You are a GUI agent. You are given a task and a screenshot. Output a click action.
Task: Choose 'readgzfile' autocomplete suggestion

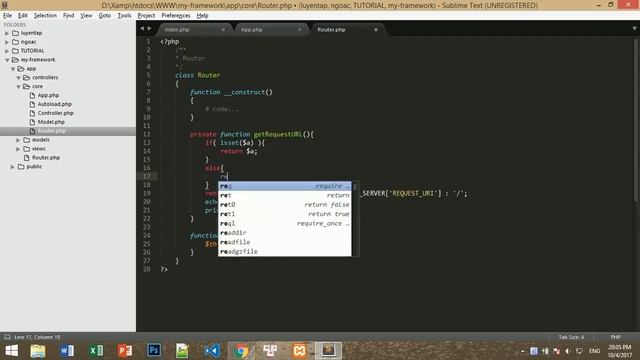coord(284,252)
